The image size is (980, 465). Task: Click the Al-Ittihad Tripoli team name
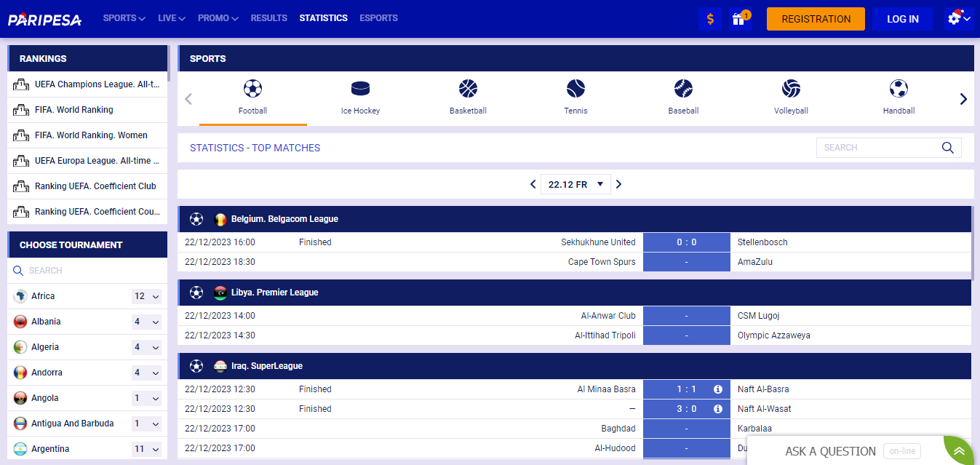605,335
